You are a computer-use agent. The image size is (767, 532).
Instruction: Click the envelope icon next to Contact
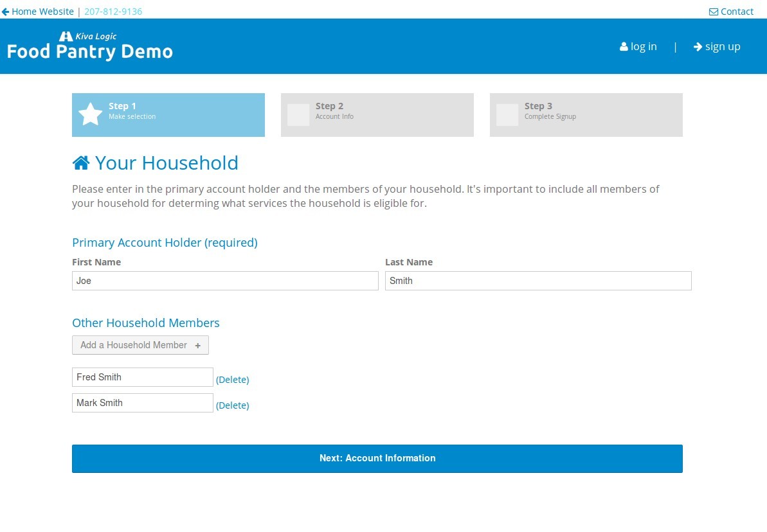click(x=714, y=12)
